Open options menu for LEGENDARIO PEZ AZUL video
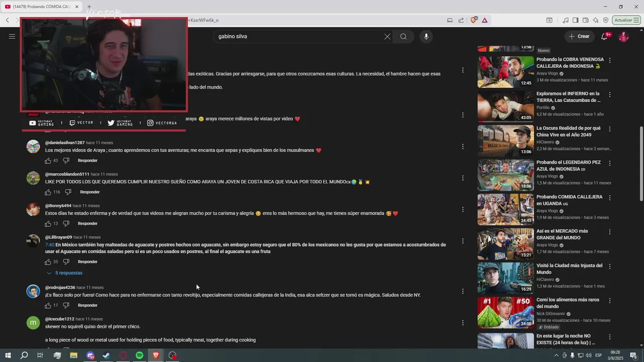The width and height of the screenshot is (644, 362). pyautogui.click(x=610, y=163)
